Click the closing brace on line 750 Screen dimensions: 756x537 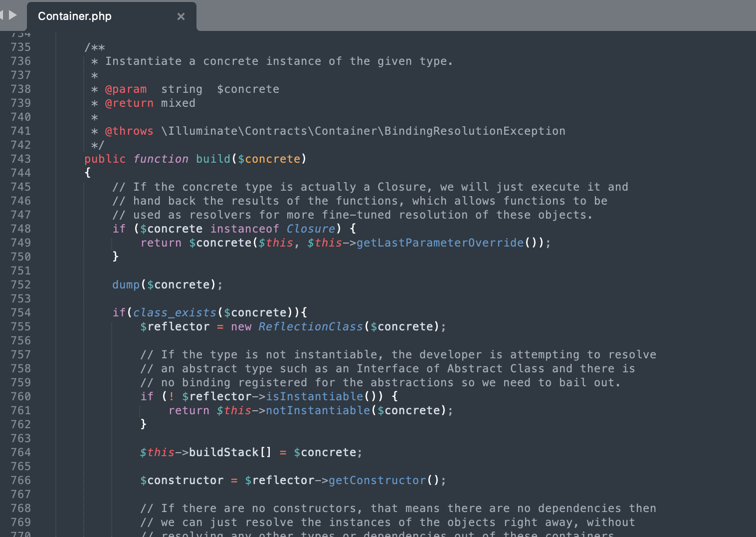tap(116, 257)
